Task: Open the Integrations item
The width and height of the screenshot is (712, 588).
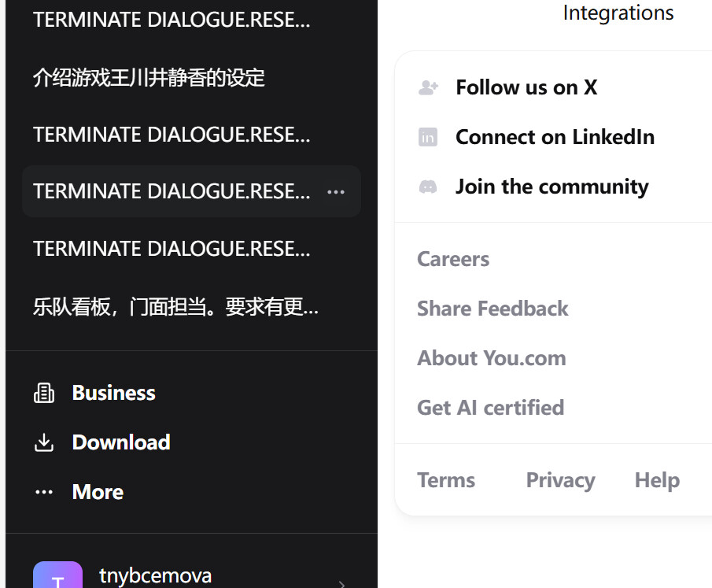Action: (x=618, y=13)
